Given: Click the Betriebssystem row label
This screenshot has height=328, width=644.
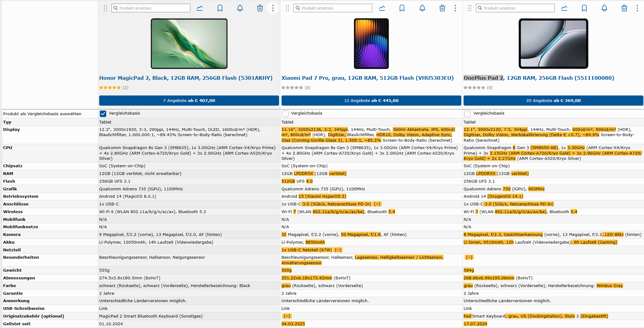Looking at the screenshot, I should coord(21,196).
